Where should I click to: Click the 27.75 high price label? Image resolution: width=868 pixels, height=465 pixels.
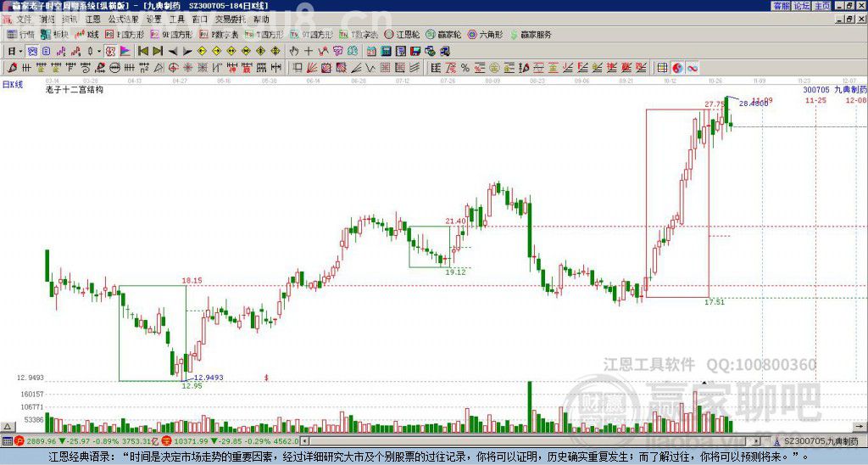click(x=714, y=104)
